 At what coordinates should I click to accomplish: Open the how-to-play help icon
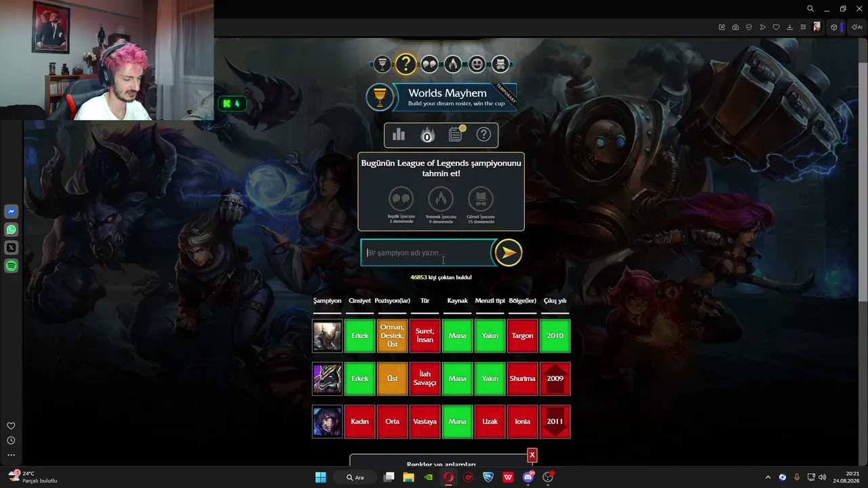484,134
